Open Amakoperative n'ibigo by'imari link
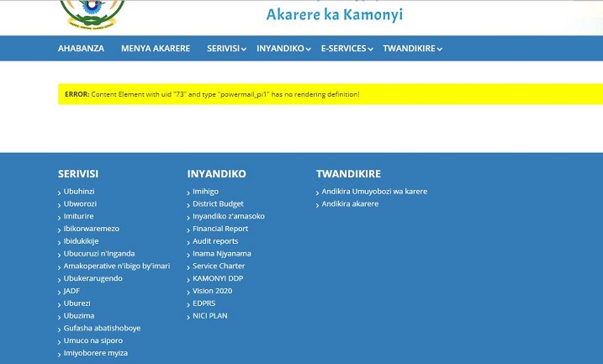This screenshot has width=603, height=364. [116, 266]
